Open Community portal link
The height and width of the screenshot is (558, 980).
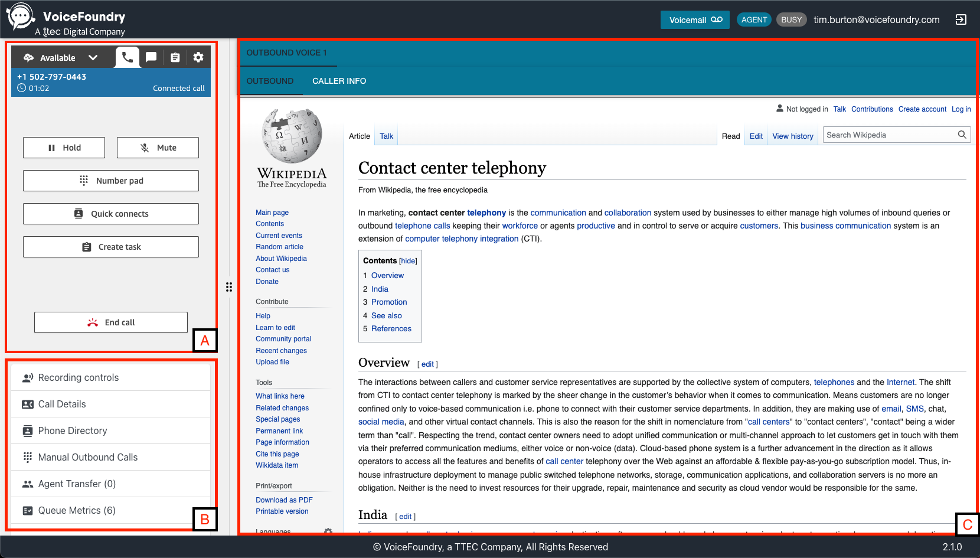point(283,339)
